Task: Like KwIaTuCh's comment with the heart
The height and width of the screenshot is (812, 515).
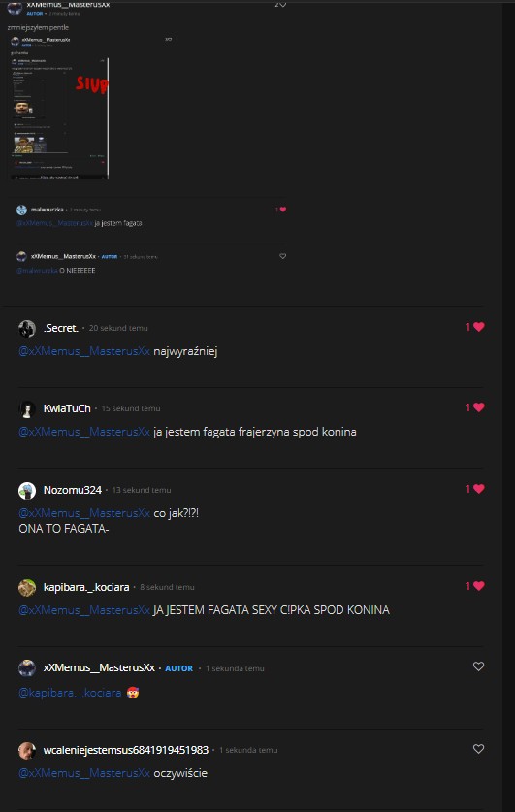Action: coord(478,407)
